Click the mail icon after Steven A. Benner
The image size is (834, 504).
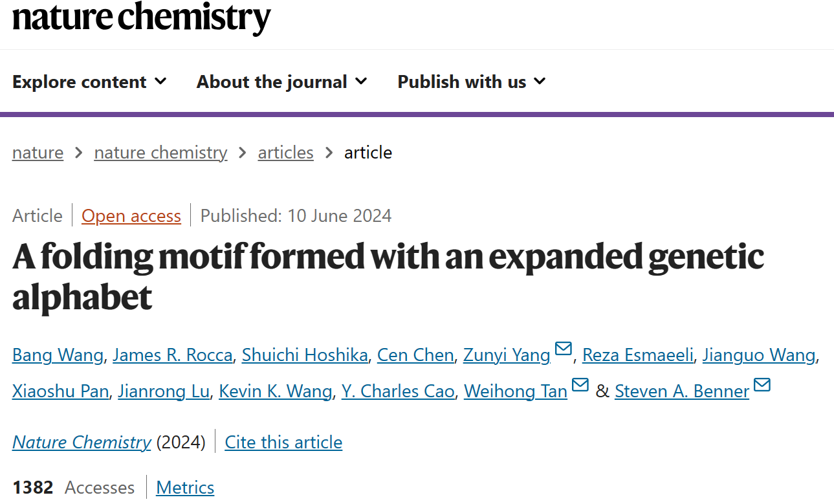pos(762,385)
